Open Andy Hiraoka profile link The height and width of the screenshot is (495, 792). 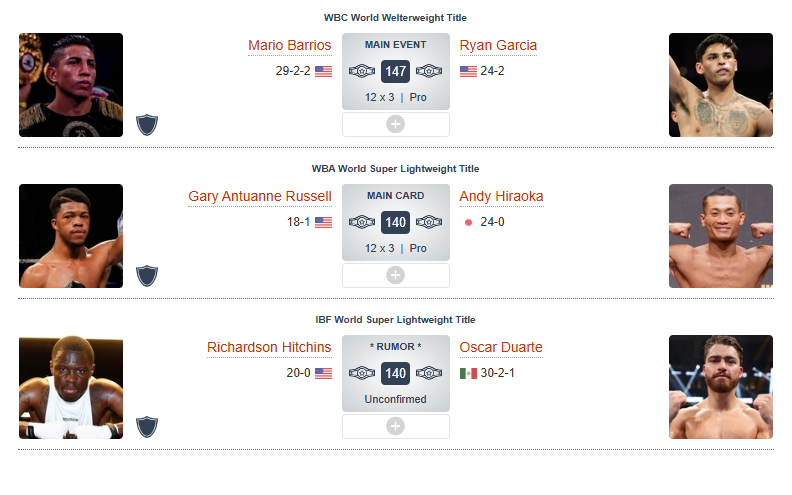tap(501, 197)
